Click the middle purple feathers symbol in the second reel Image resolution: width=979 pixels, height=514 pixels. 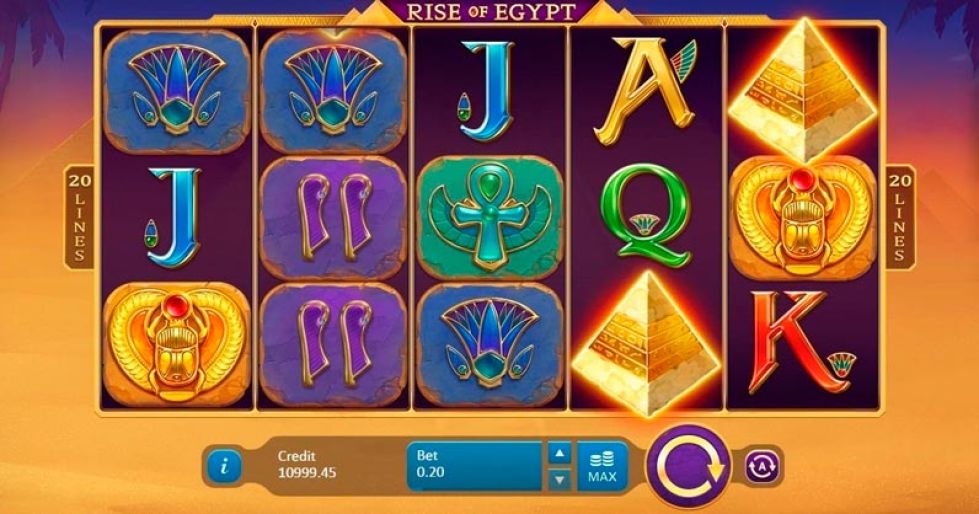point(333,217)
